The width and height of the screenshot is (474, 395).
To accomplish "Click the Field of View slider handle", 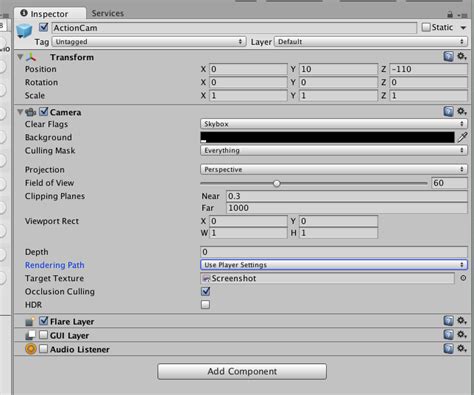I will 276,183.
